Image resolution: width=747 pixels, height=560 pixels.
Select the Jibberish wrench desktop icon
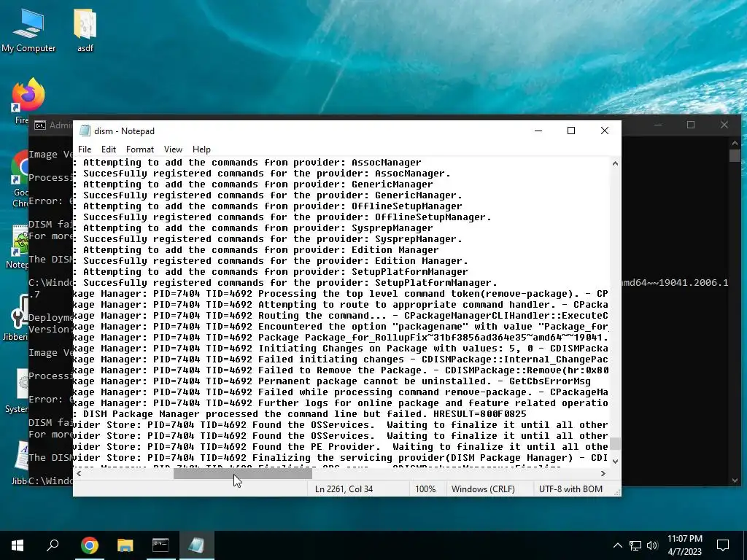click(18, 312)
